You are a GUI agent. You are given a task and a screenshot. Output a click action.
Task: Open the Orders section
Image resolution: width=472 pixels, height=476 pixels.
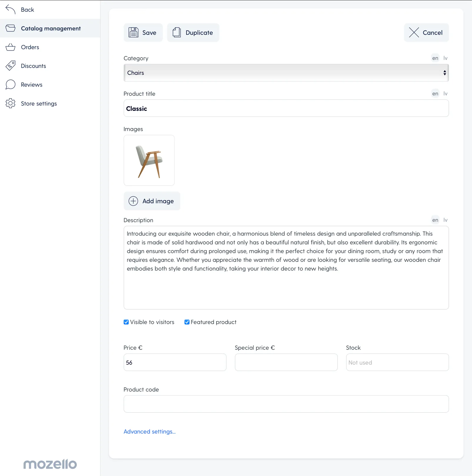click(30, 47)
